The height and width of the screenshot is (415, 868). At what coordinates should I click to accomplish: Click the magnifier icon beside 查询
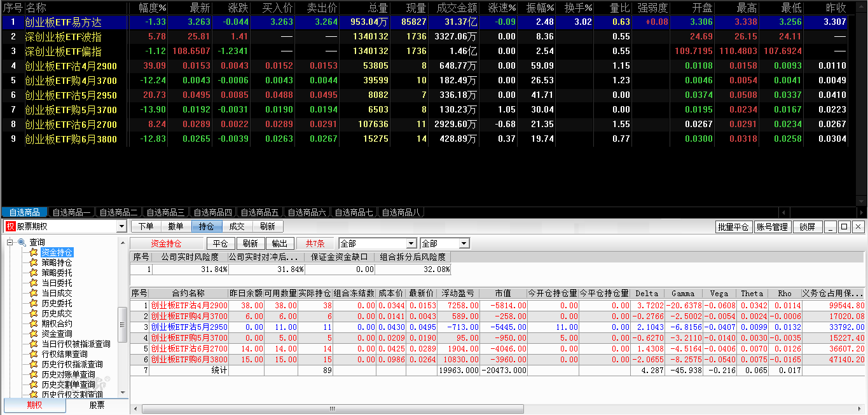(22, 242)
